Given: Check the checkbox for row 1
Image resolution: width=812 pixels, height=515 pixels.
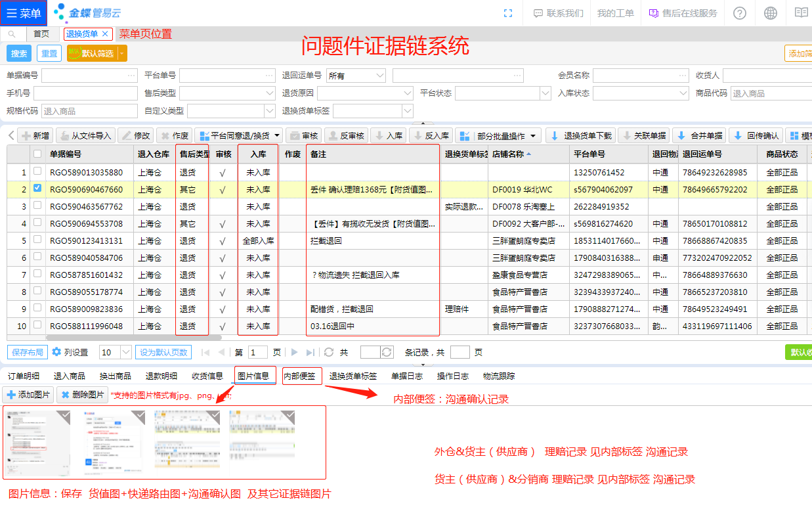Looking at the screenshot, I should [37, 172].
